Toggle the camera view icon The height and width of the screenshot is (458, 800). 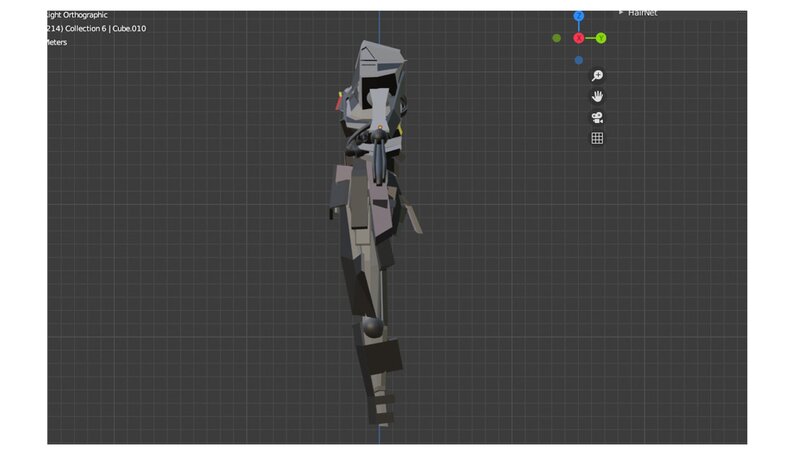click(597, 117)
